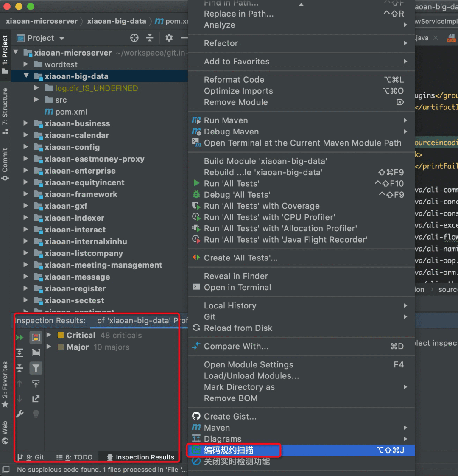The width and height of the screenshot is (458, 476).
Task: Collapse the xiaoan-big-data module
Action: coord(26,76)
